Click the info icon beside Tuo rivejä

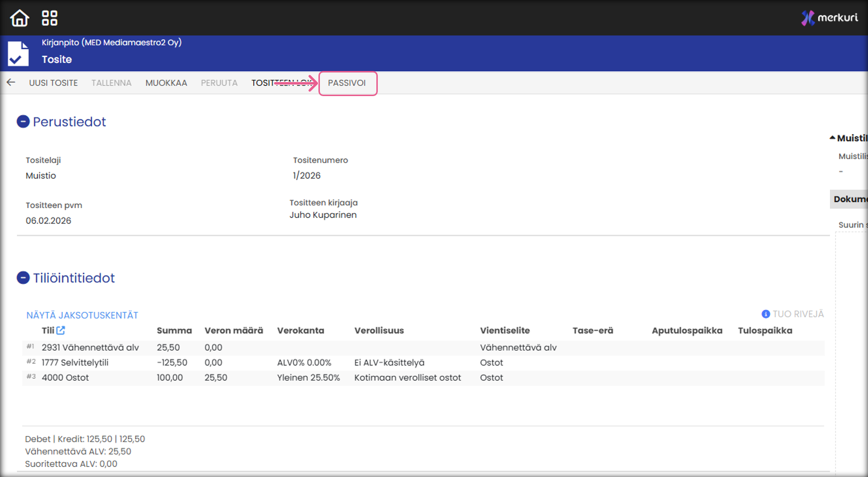coord(765,314)
